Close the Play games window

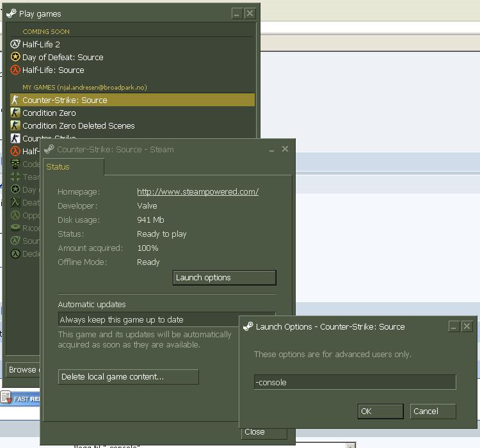click(x=250, y=13)
